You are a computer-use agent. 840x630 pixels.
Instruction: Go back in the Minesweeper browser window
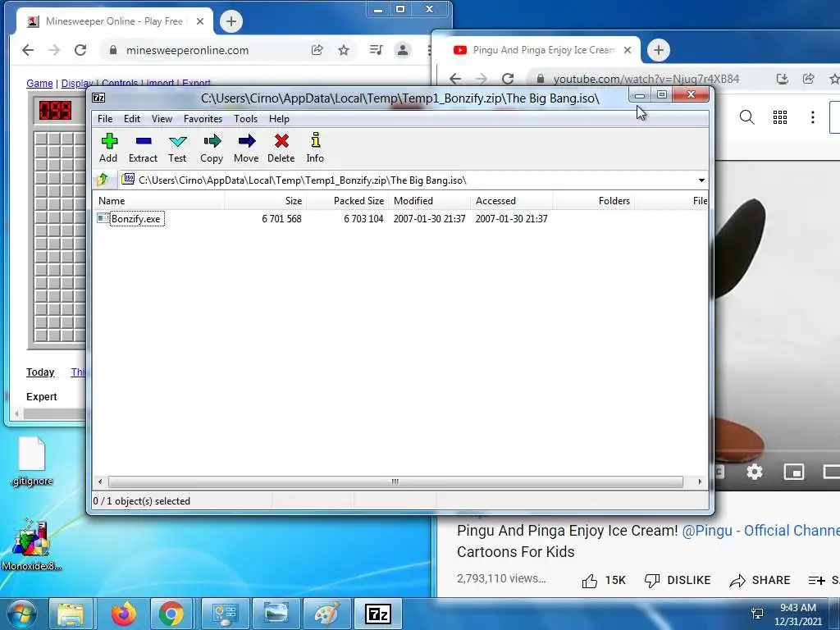tap(28, 50)
